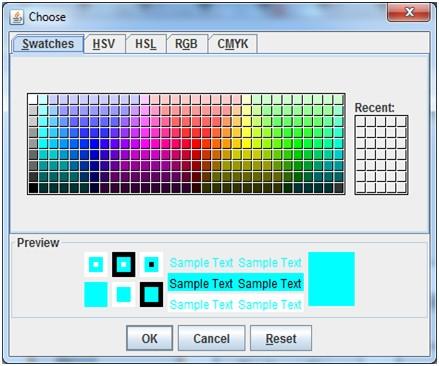Pick the dark gray swatch at palette's bottom-right corner

(x=339, y=188)
